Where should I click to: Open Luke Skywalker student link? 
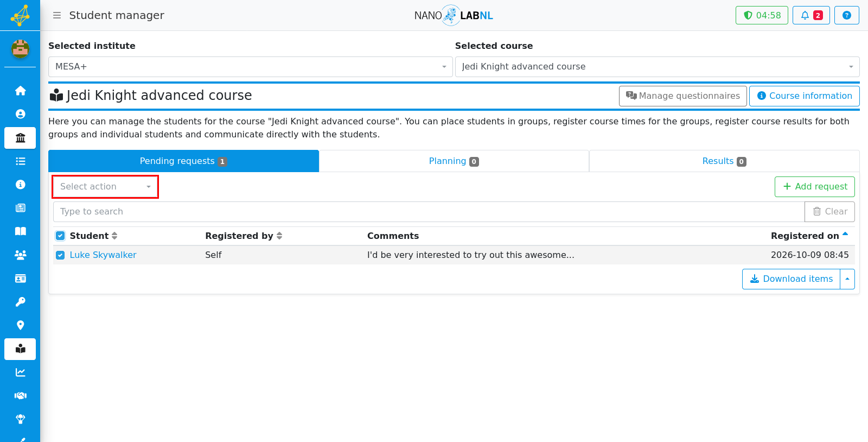pyautogui.click(x=103, y=255)
